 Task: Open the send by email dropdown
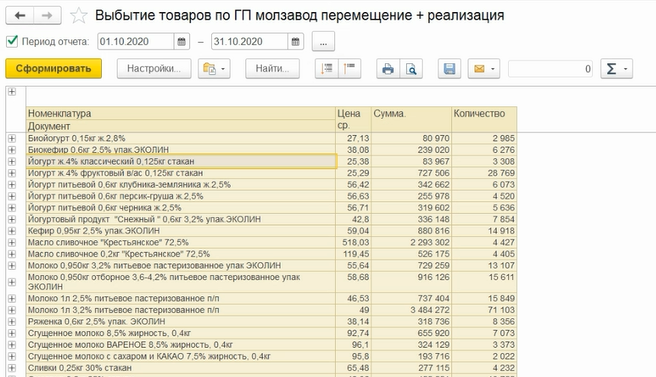tap(484, 68)
